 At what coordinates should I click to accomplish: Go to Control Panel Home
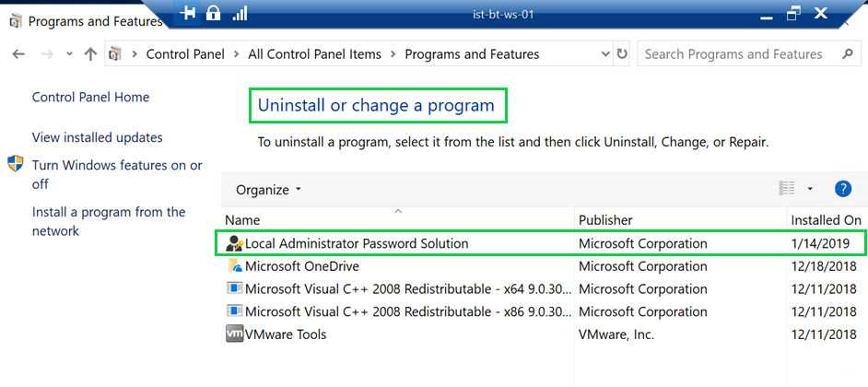[90, 97]
